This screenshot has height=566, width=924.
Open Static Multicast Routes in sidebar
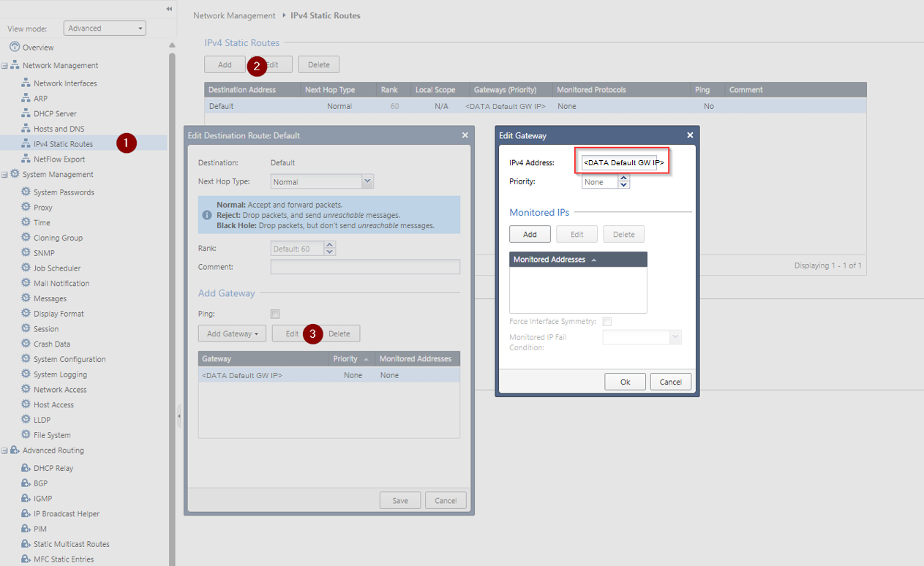tap(72, 544)
